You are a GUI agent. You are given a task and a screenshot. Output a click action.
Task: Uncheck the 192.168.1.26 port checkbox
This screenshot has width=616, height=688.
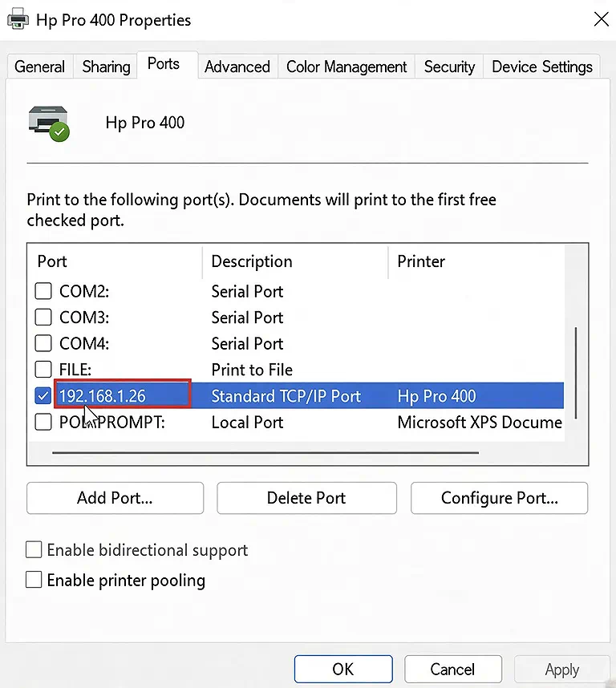click(43, 396)
